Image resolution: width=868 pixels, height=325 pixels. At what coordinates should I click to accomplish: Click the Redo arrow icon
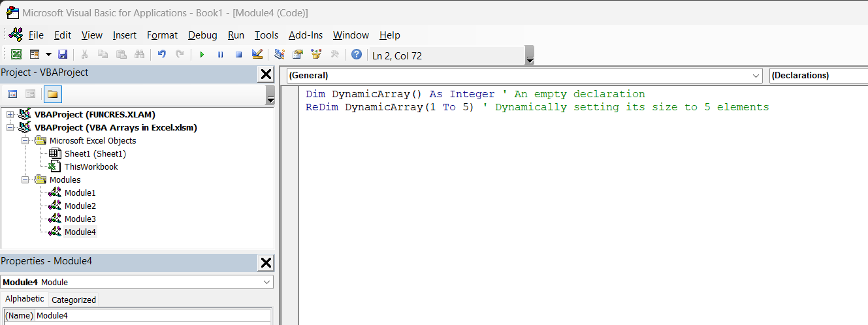click(180, 55)
